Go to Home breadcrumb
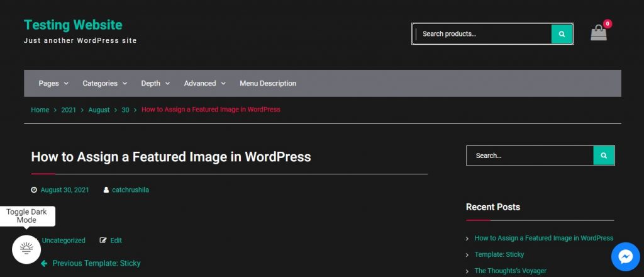Viewport: 644px width, 277px height. click(40, 110)
